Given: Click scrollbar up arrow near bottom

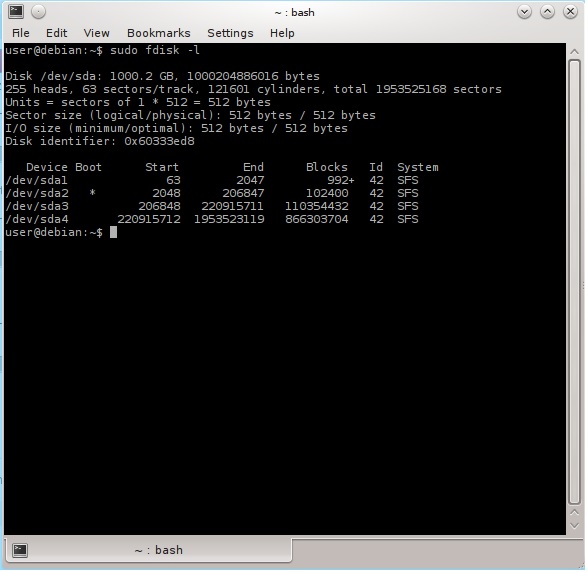Looking at the screenshot, I should coord(574,512).
